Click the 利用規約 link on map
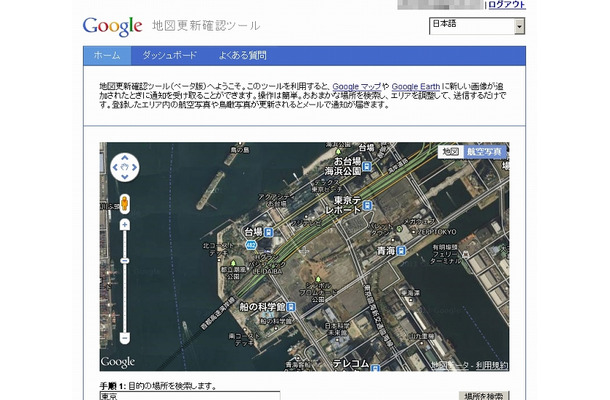The height and width of the screenshot is (400, 610). 492,365
